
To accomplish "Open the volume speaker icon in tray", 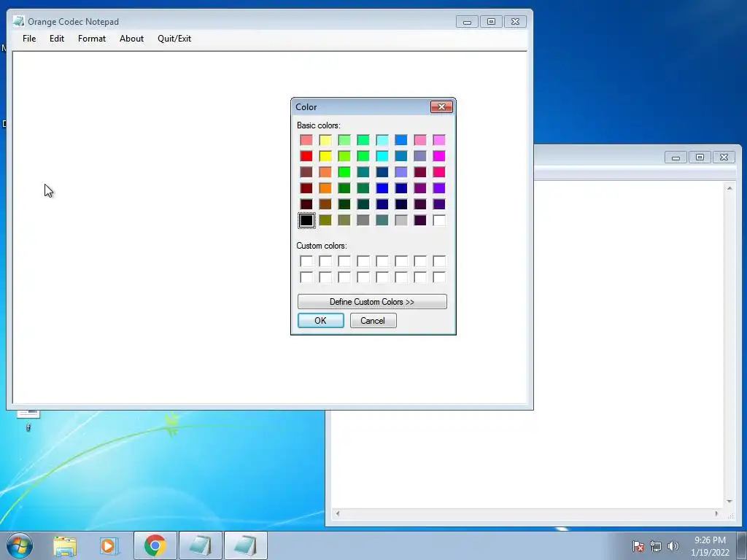I will click(x=673, y=546).
